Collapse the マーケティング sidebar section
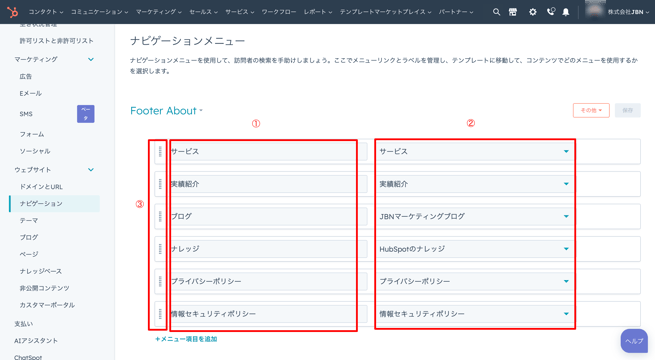 click(91, 59)
